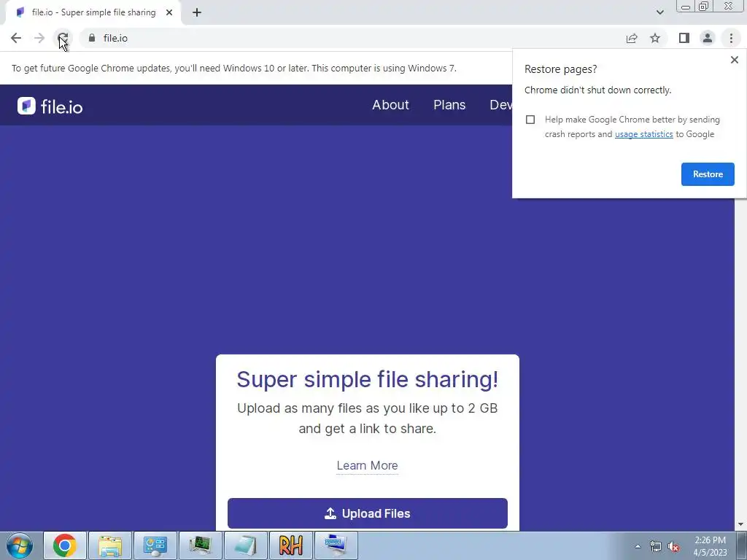Screen dimensions: 747x560
Task: View site info via the lock icon
Action: (x=92, y=38)
